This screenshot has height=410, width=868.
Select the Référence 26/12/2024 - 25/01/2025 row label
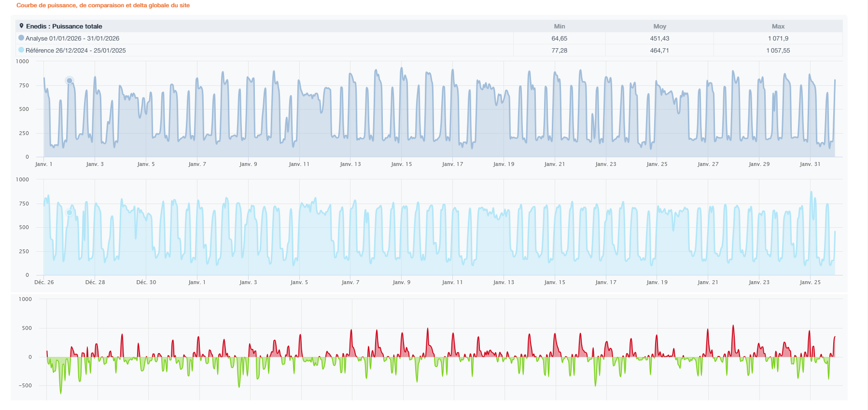point(76,51)
